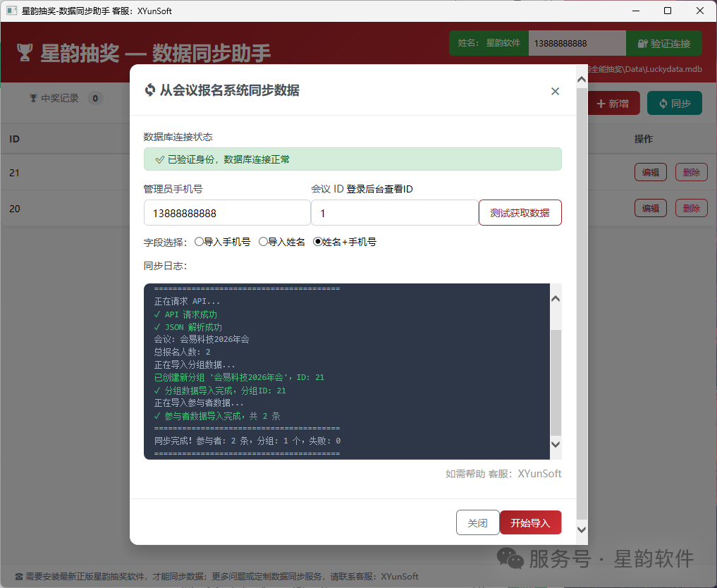Click the app icon in title bar

point(12,11)
